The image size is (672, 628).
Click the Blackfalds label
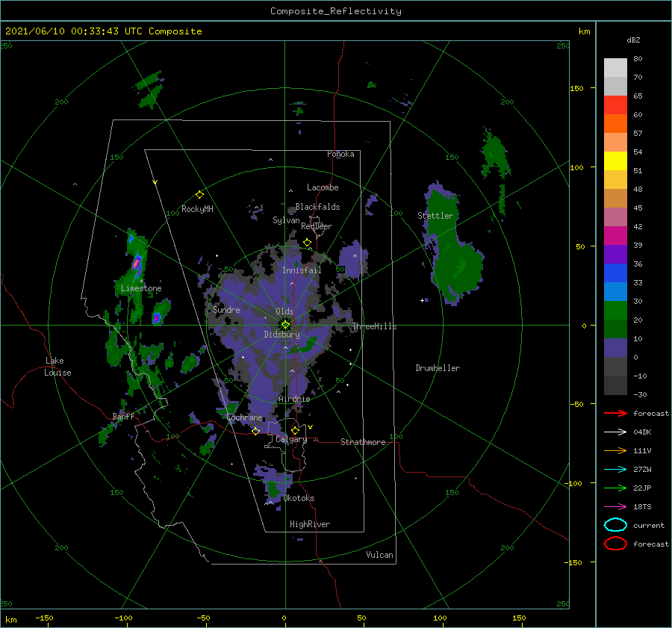pos(317,207)
